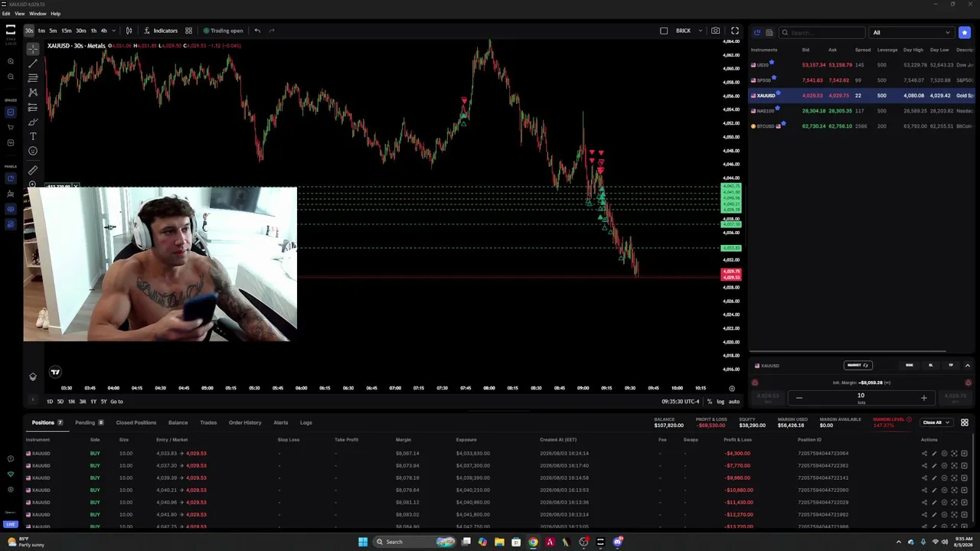Click the Windows Start button
980x551 pixels.
coord(363,542)
